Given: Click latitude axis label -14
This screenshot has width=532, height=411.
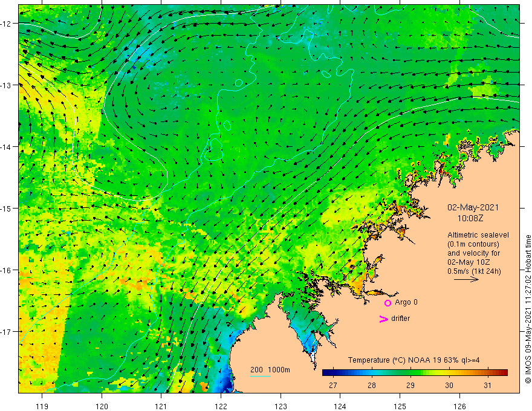Looking at the screenshot, I should (x=6, y=147).
